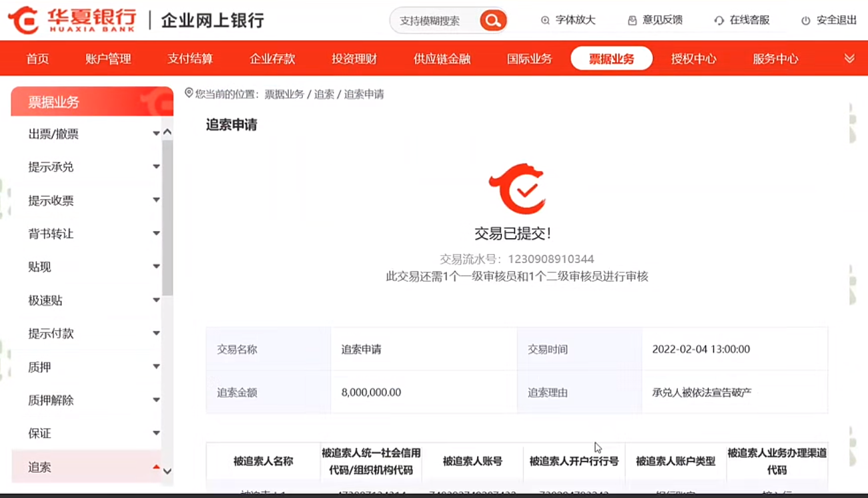Screen dimensions: 868x498
Task: Expand more navigation items with double chevron
Action: [x=849, y=59]
